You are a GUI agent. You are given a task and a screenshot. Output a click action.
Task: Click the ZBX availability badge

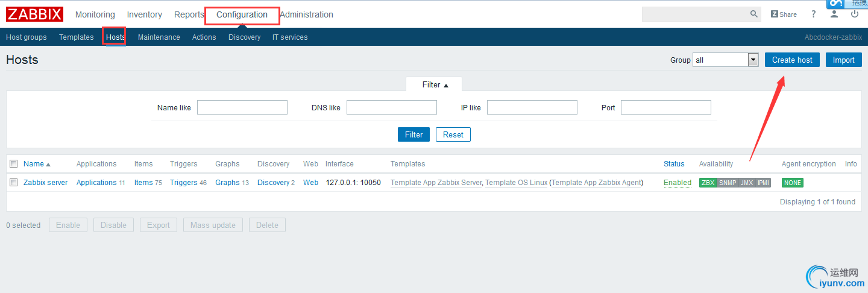tap(708, 183)
